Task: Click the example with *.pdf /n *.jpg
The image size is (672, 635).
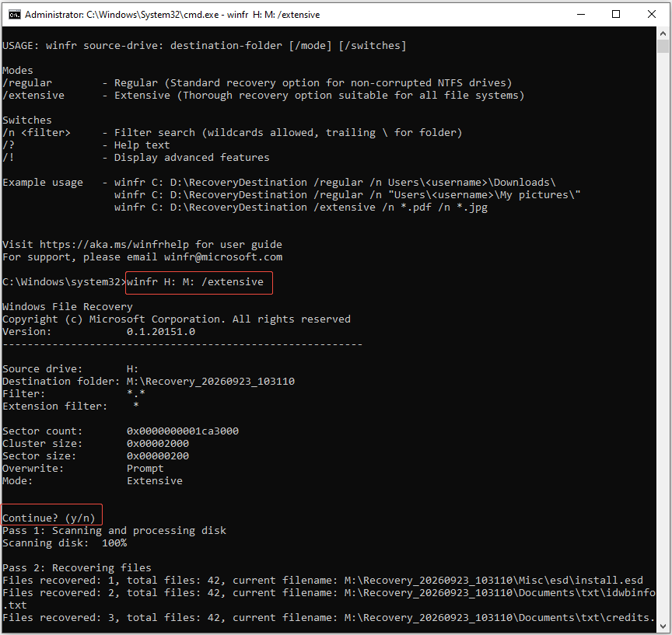Action: pyautogui.click(x=301, y=207)
